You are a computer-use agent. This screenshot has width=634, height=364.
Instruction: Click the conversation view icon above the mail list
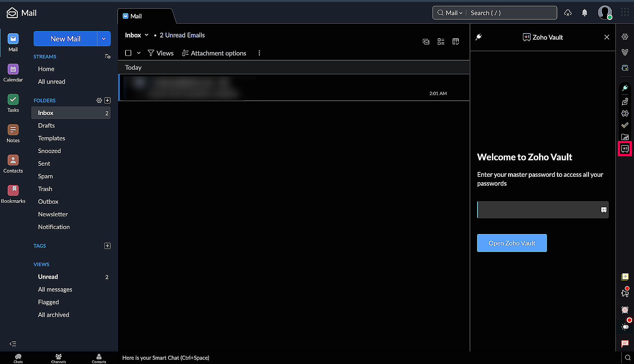(x=426, y=42)
